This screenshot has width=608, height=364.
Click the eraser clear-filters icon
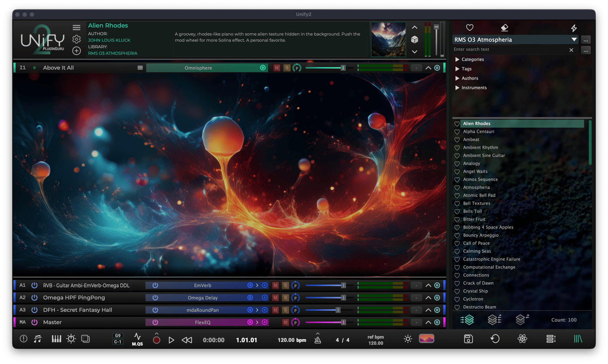point(505,28)
